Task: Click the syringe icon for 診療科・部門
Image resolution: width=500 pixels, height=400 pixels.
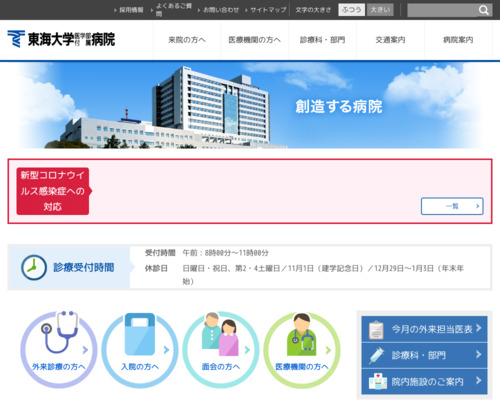Action: (377, 355)
